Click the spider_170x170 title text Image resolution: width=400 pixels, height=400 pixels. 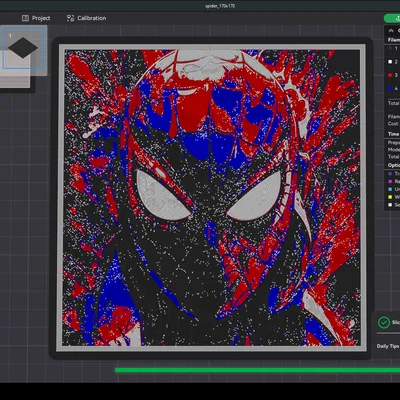click(220, 6)
